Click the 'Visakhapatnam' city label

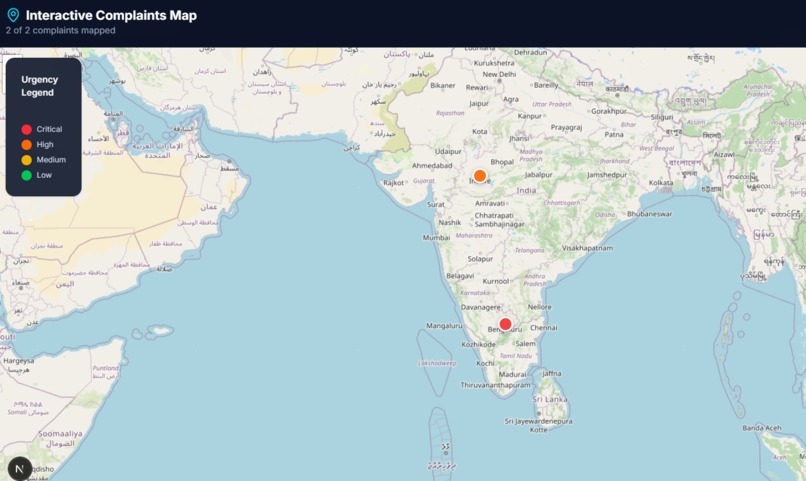click(x=587, y=248)
